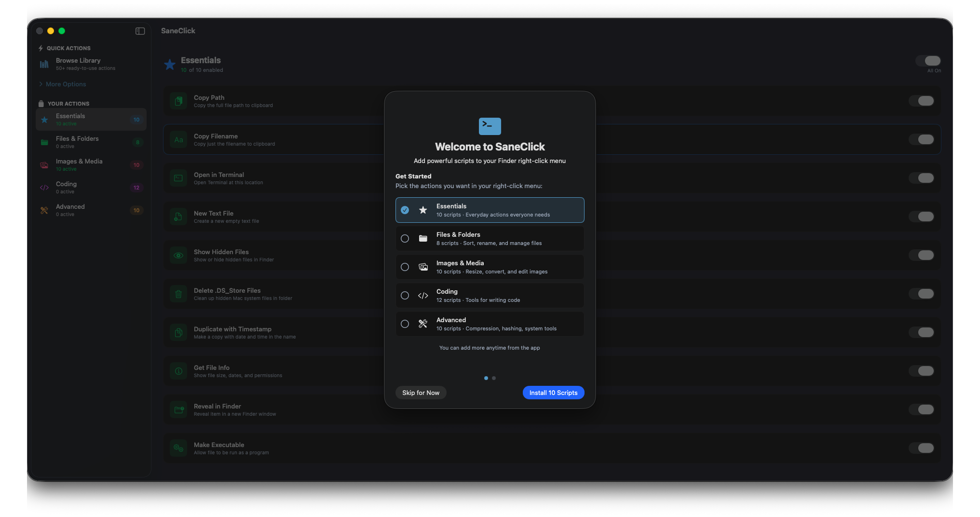Toggle the Copy Filename switch
This screenshot has width=980, height=517.
pos(922,139)
